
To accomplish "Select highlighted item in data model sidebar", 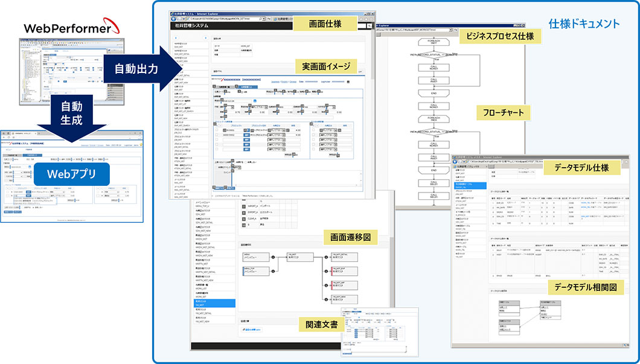I will (x=470, y=187).
